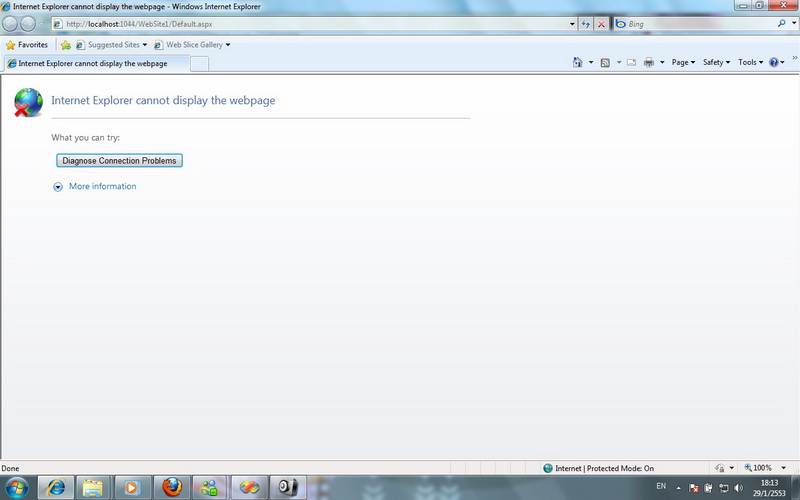Image resolution: width=800 pixels, height=500 pixels.
Task: Click the More information link
Action: pyautogui.click(x=103, y=186)
